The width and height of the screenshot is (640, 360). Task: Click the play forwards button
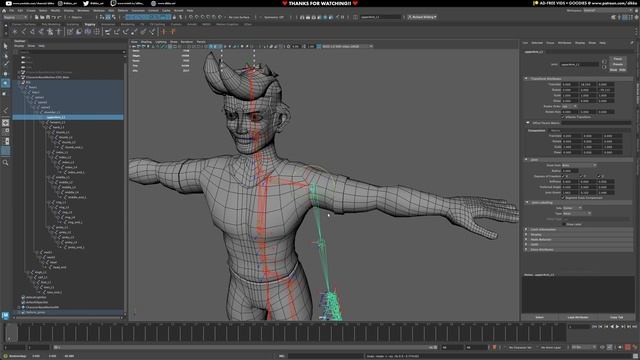[618, 327]
